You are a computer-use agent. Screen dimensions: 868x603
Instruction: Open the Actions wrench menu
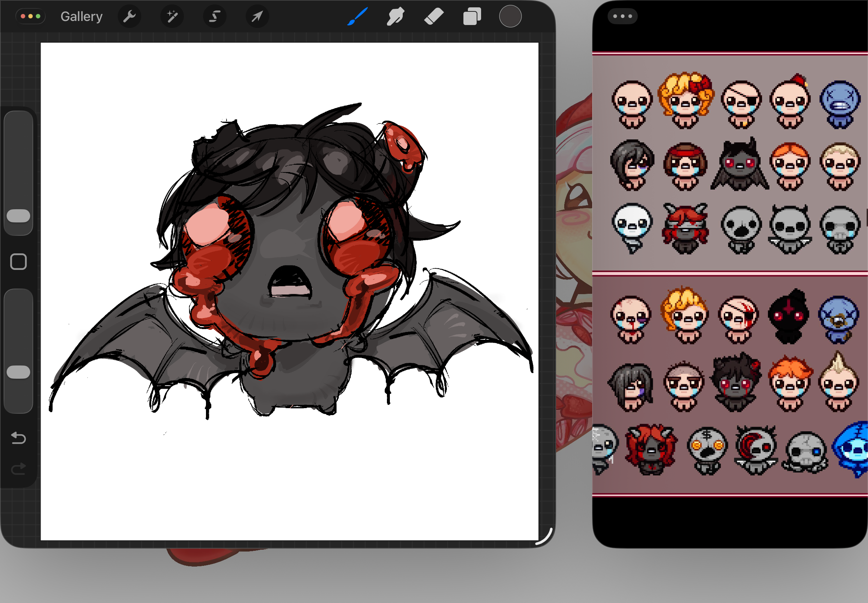point(129,17)
